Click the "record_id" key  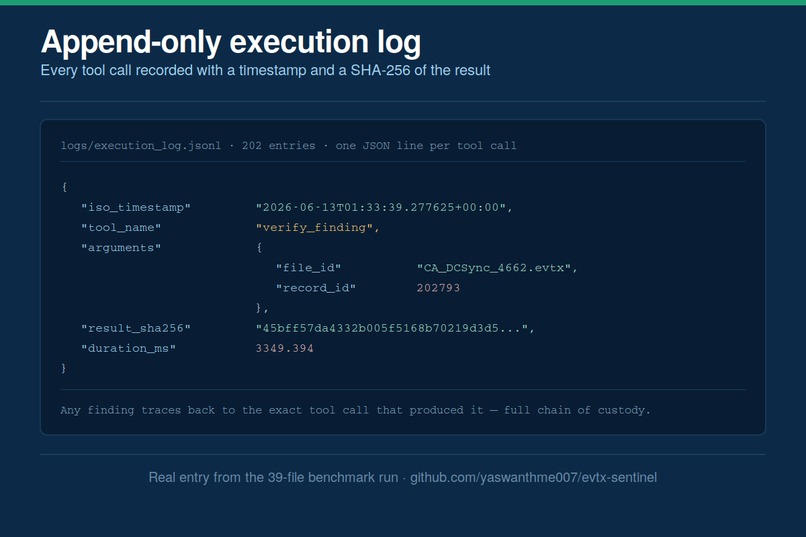(316, 288)
